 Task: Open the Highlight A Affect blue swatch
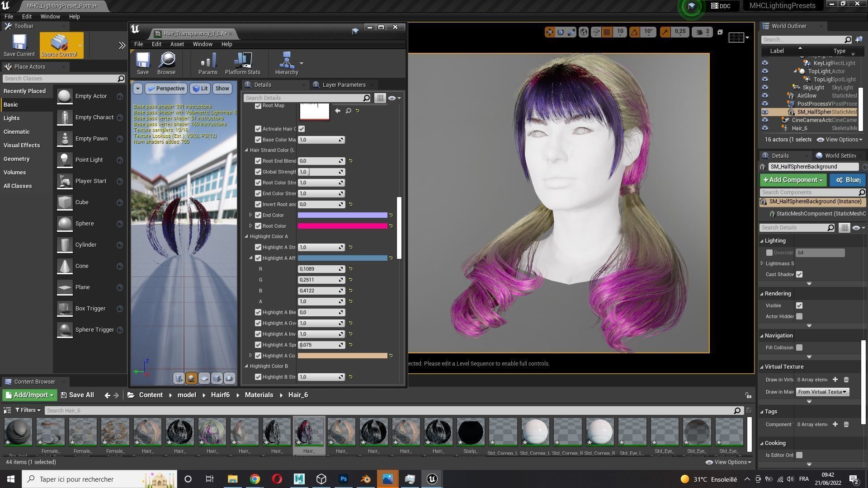pos(342,258)
